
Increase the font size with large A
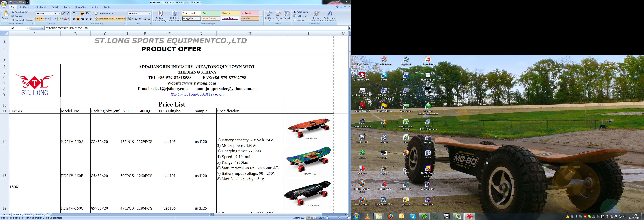(63, 14)
